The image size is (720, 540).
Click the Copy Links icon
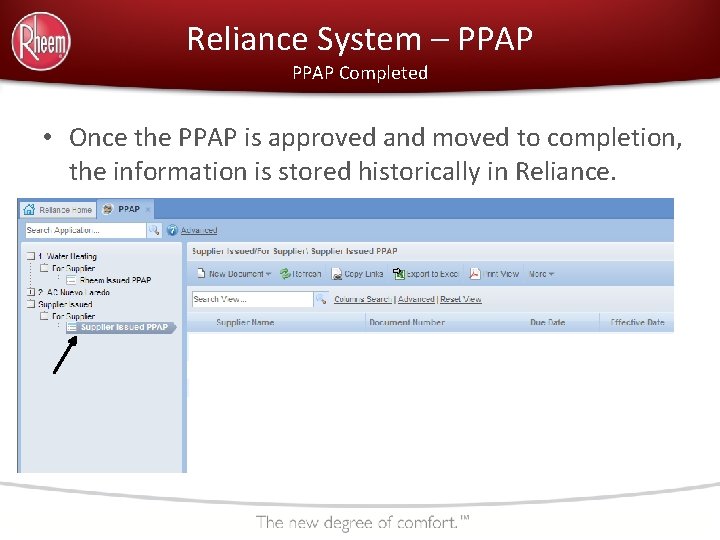point(337,274)
